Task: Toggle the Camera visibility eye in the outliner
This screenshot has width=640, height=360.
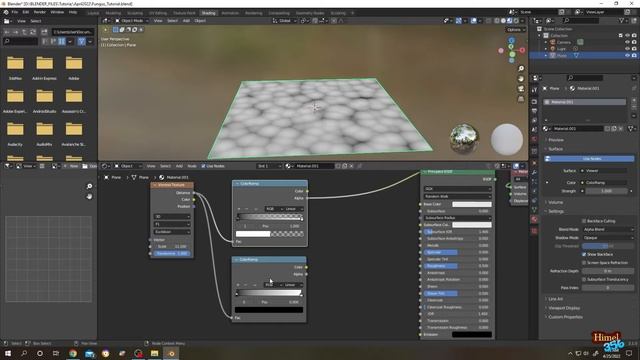Action: click(627, 42)
